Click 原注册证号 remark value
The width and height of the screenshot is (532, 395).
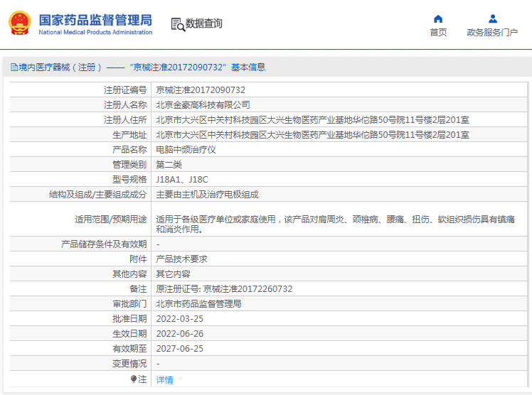tap(224, 289)
